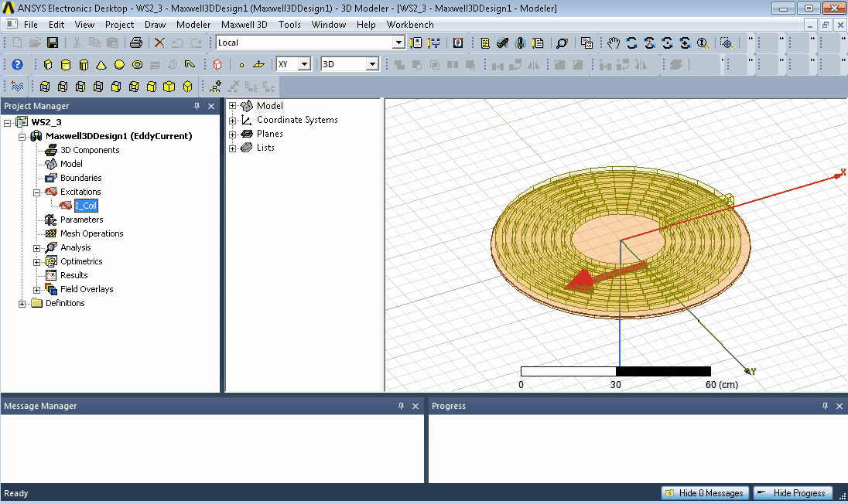Click the green checkmark Validate icon
The height and width of the screenshot is (504, 848).
click(502, 43)
